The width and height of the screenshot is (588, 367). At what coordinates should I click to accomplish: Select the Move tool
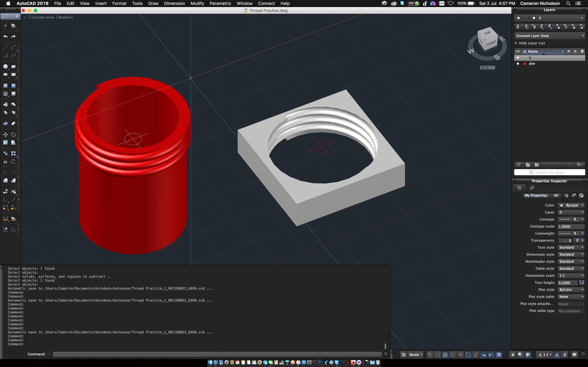pyautogui.click(x=5, y=134)
